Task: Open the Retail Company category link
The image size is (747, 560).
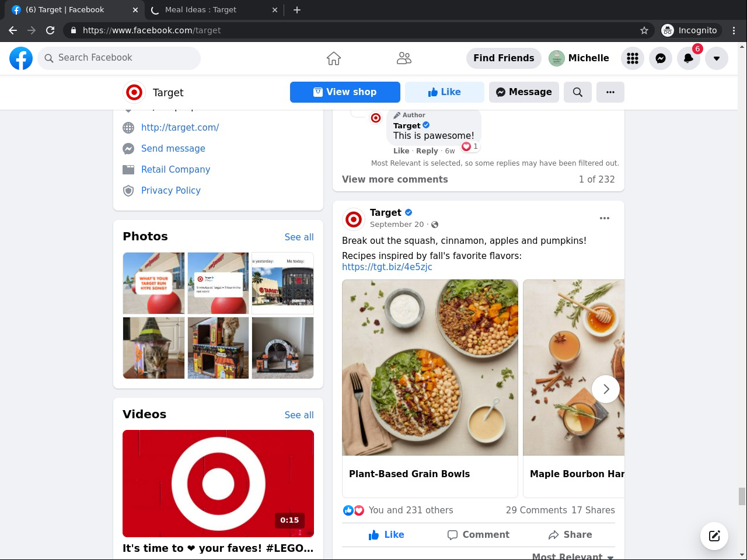Action: pos(176,170)
